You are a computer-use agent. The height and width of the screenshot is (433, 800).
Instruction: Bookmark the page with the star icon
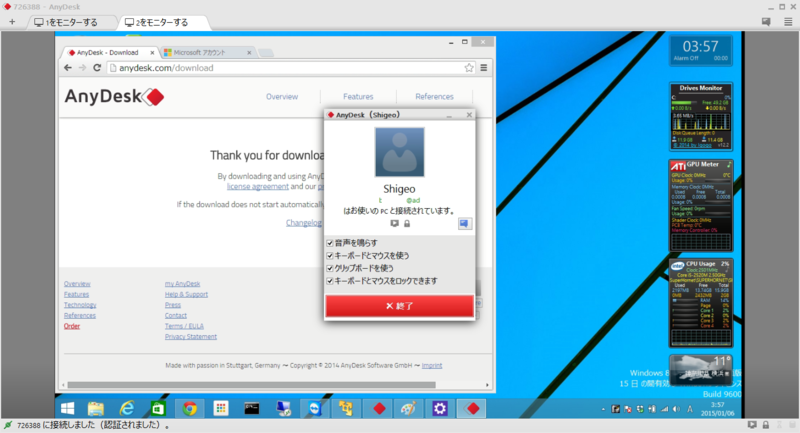coord(469,68)
